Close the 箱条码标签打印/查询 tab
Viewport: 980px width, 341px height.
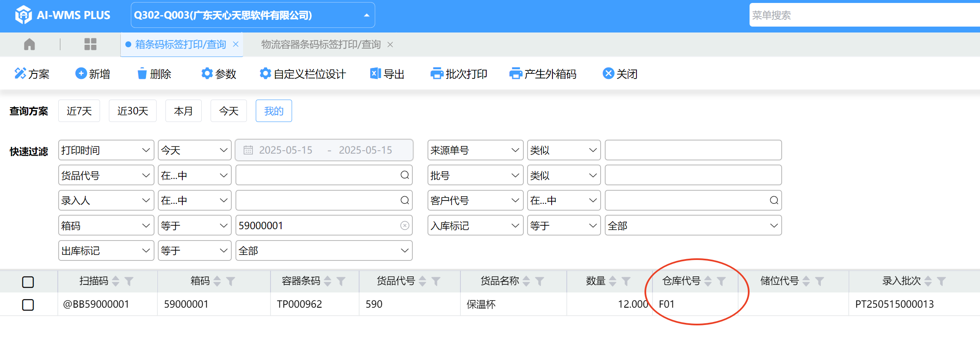pyautogui.click(x=236, y=44)
